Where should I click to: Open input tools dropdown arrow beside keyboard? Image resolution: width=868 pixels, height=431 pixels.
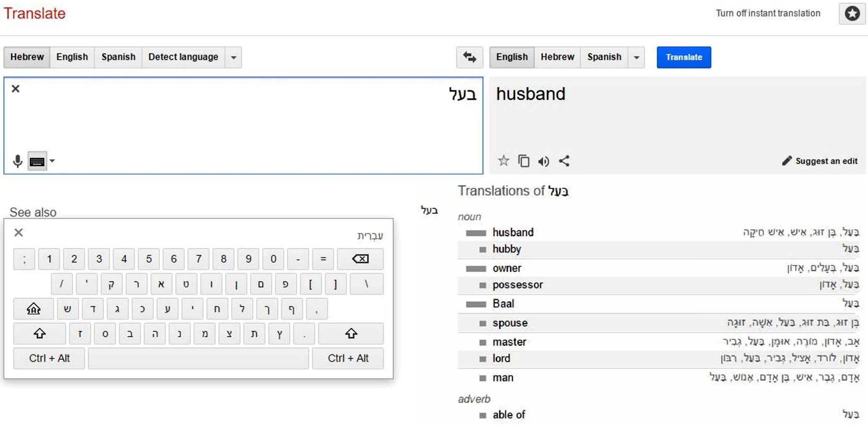pos(52,161)
